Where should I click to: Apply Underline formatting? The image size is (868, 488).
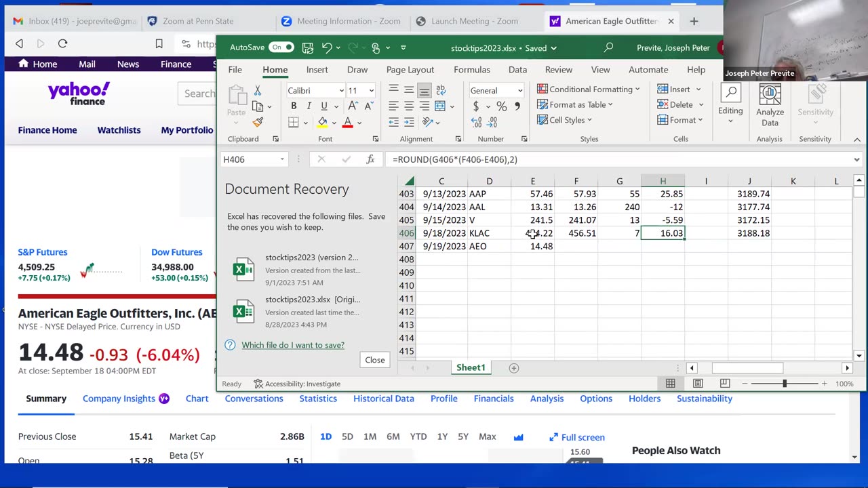click(324, 106)
